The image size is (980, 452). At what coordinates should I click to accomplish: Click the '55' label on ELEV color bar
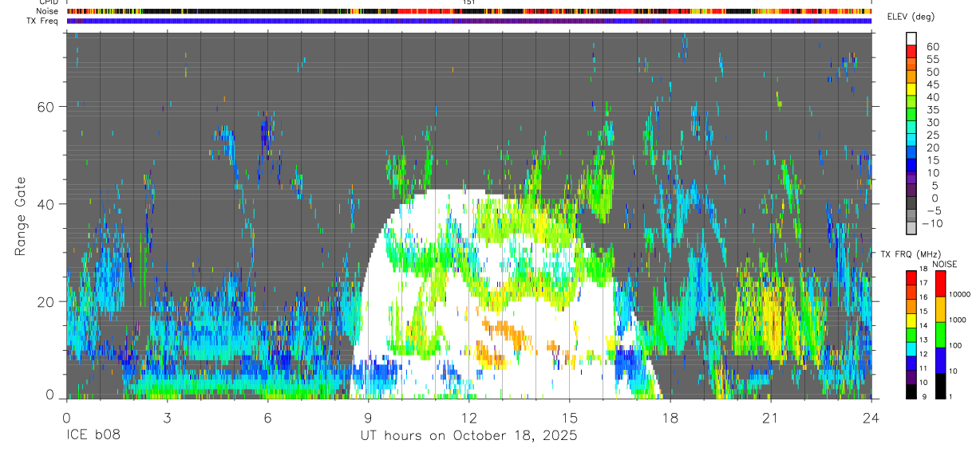(932, 59)
